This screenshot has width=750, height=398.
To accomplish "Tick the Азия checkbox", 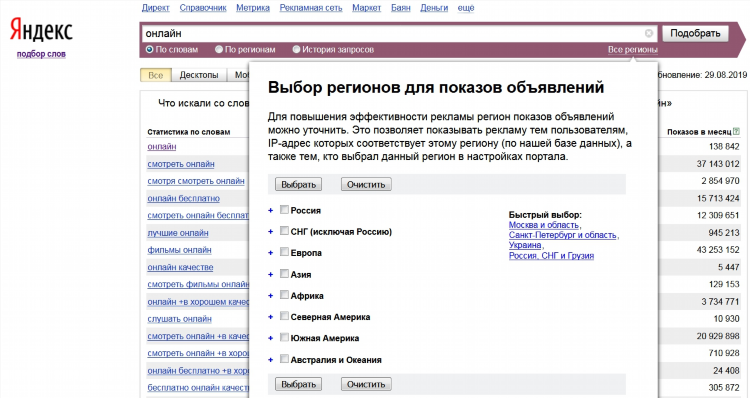I will point(284,274).
